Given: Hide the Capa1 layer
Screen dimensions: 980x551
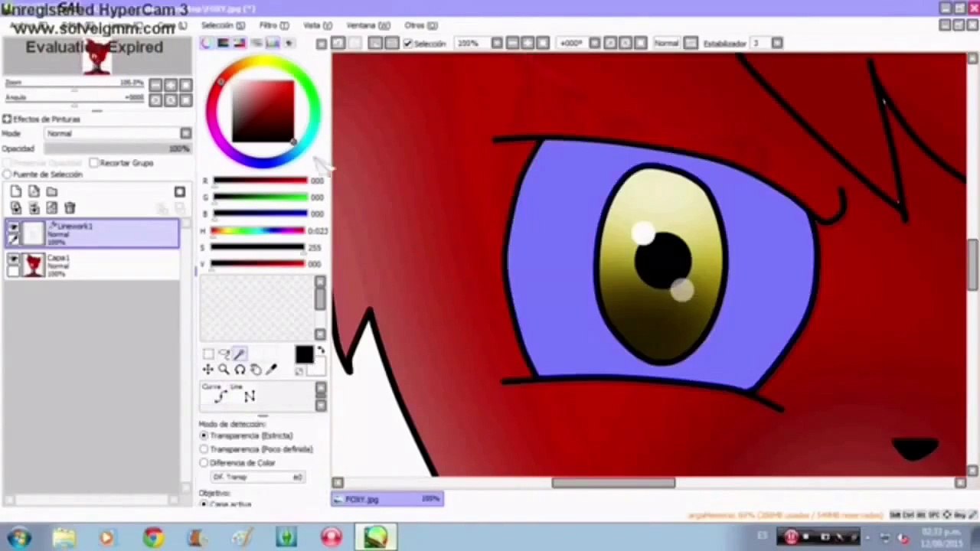Looking at the screenshot, I should click(13, 259).
